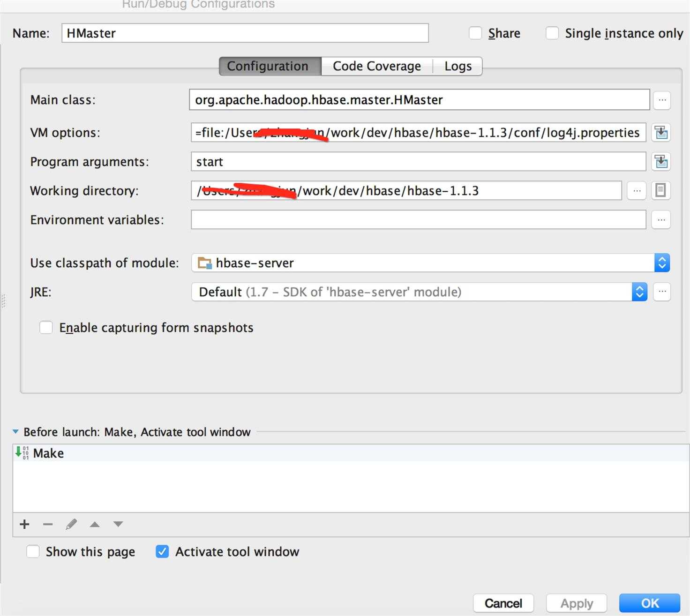The height and width of the screenshot is (616, 690).
Task: Toggle the Share checkbox
Action: coord(475,33)
